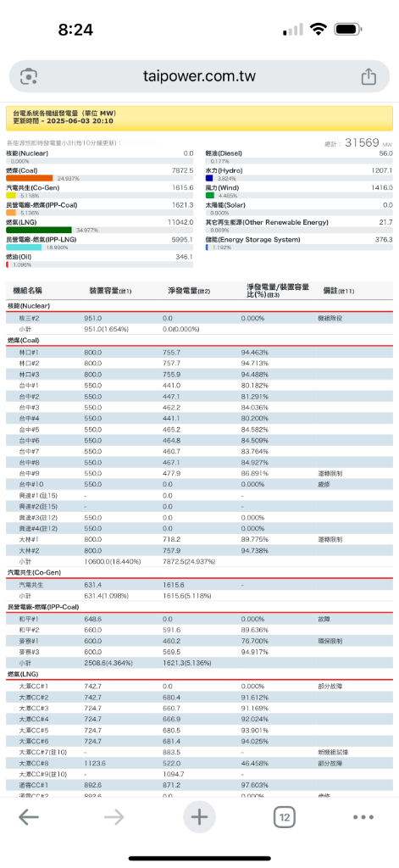Click the dark green LNG percentage bar
Viewport: 399px width, 868px height.
click(39, 230)
